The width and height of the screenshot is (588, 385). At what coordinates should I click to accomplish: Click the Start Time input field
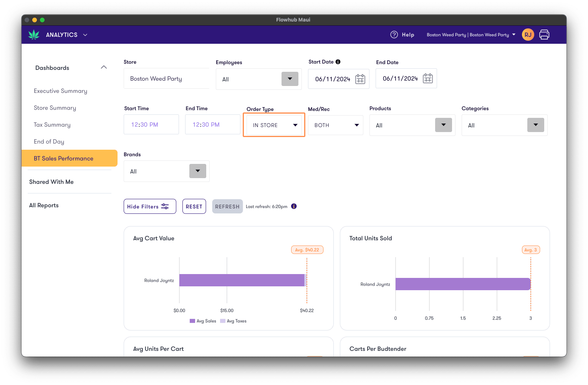coord(151,124)
